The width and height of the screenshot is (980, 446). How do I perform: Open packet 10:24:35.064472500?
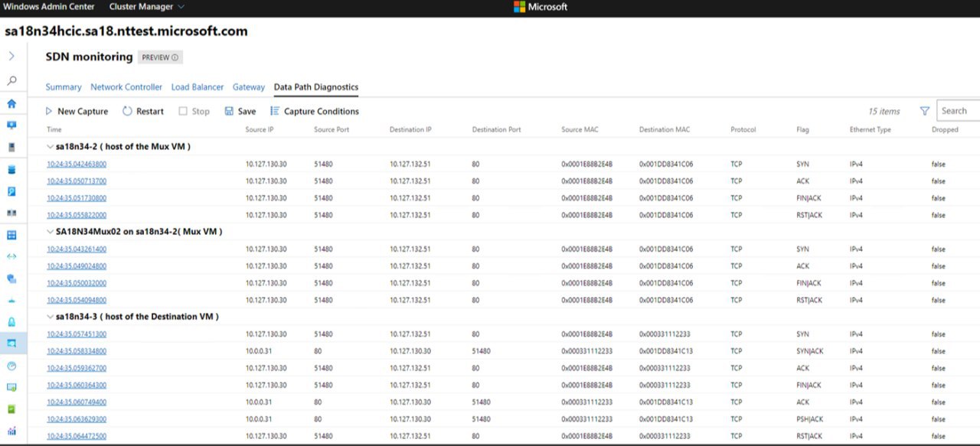click(x=77, y=436)
